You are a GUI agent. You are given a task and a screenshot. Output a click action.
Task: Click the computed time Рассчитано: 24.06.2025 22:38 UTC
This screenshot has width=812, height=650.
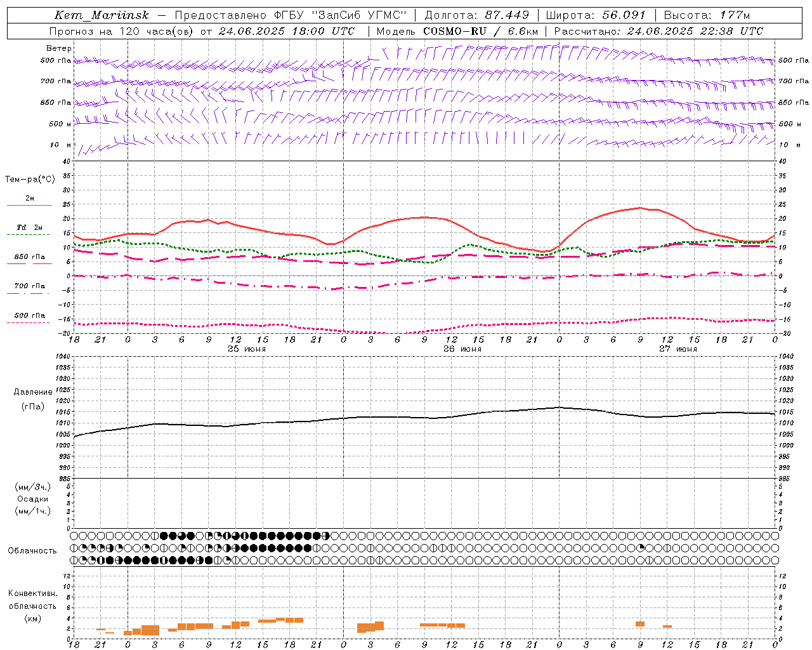(x=658, y=31)
